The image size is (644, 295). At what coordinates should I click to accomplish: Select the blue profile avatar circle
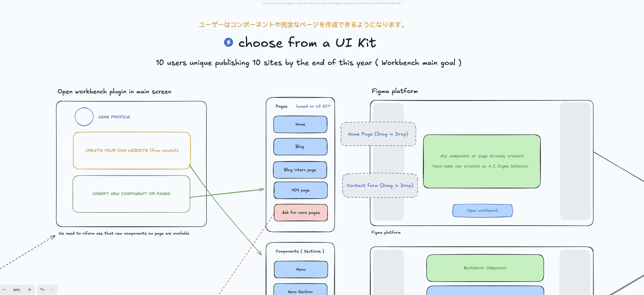tap(84, 117)
